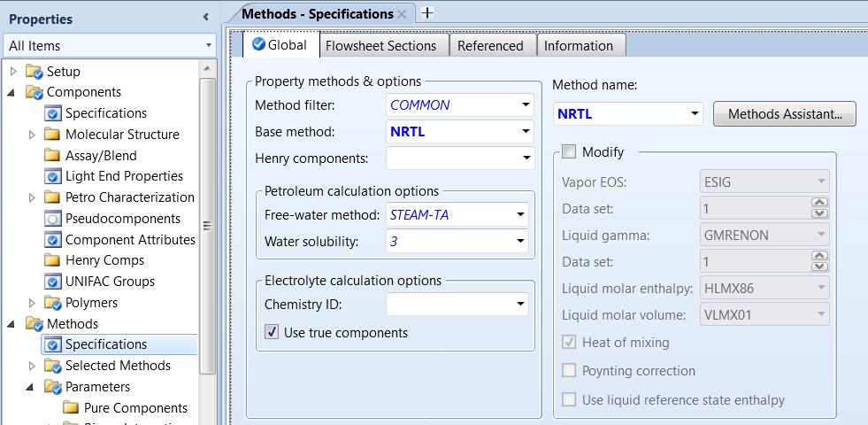
Task: Open the Free-water method dropdown
Action: click(519, 214)
